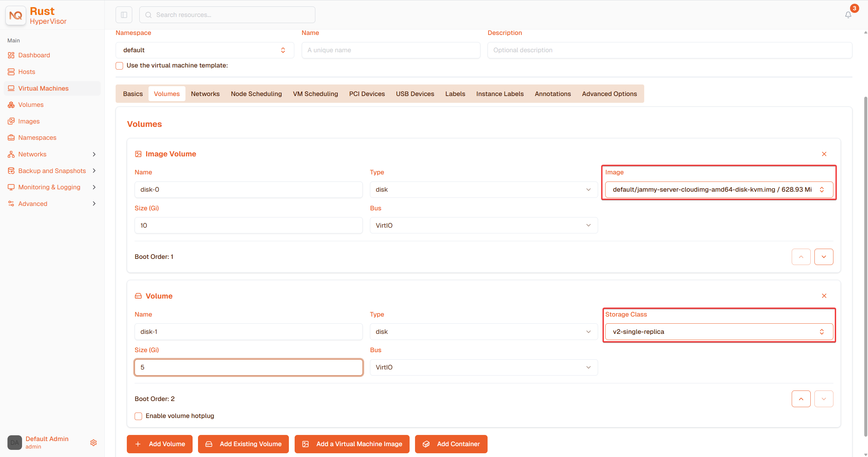This screenshot has width=868, height=457.
Task: Click Add Existing Volume button
Action: tap(243, 444)
